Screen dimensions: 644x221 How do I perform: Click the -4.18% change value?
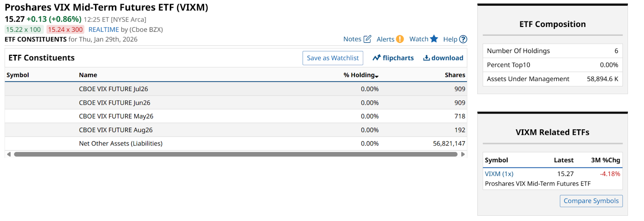pyautogui.click(x=610, y=174)
